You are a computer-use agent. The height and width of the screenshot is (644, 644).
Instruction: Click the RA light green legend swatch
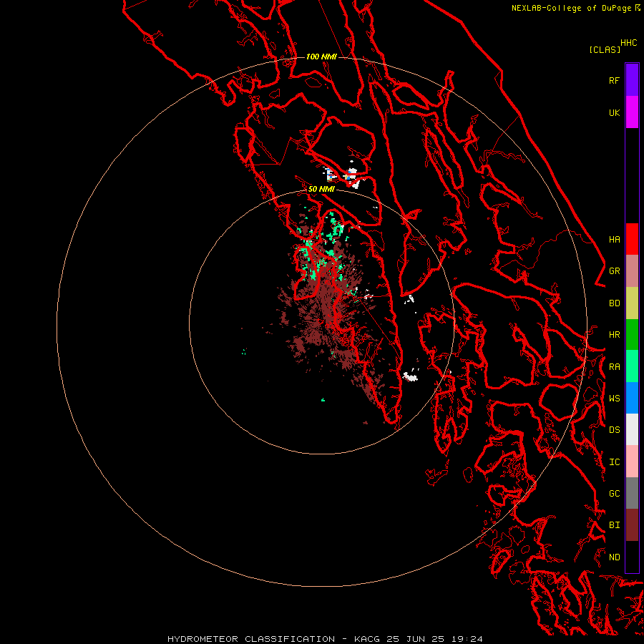[632, 366]
